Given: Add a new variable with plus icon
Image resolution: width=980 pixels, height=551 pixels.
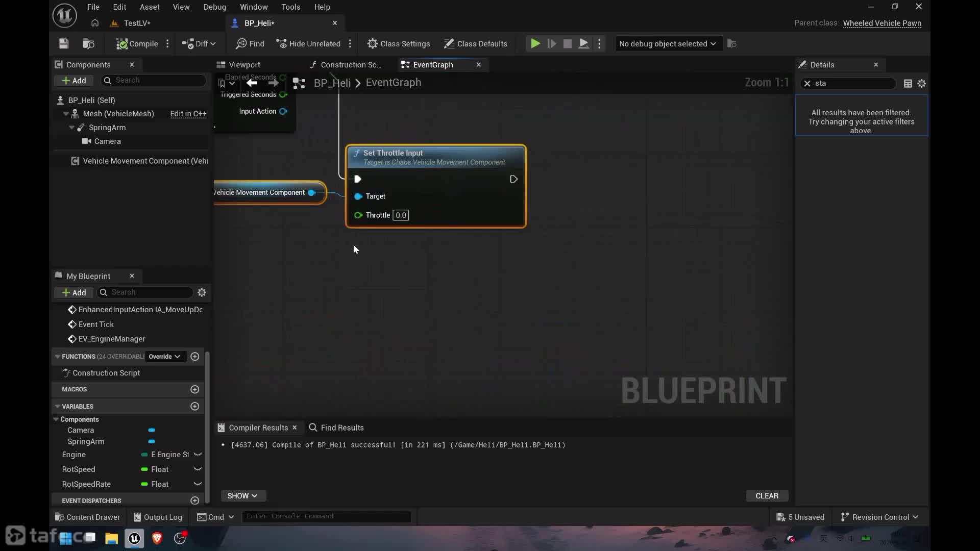Looking at the screenshot, I should pos(194,407).
